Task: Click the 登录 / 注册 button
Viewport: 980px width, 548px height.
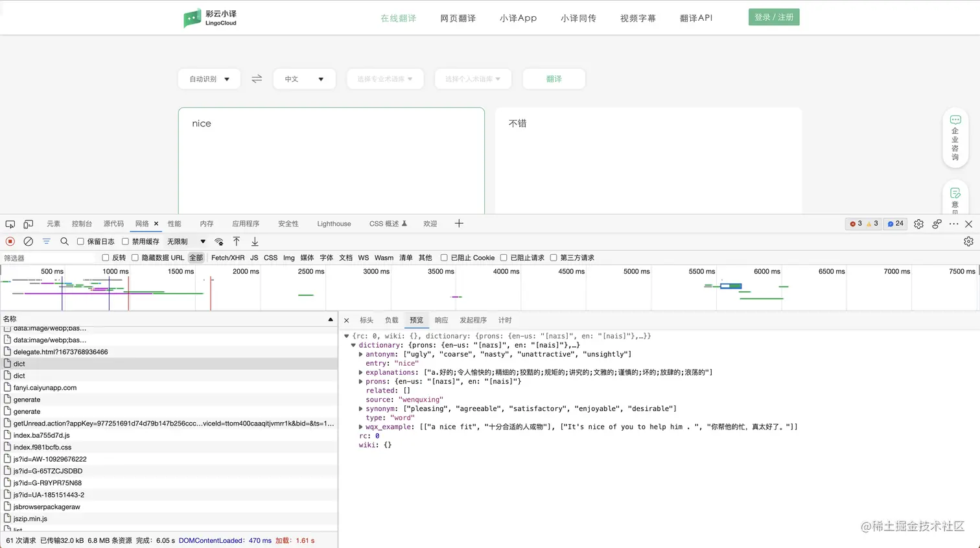Action: [x=774, y=17]
